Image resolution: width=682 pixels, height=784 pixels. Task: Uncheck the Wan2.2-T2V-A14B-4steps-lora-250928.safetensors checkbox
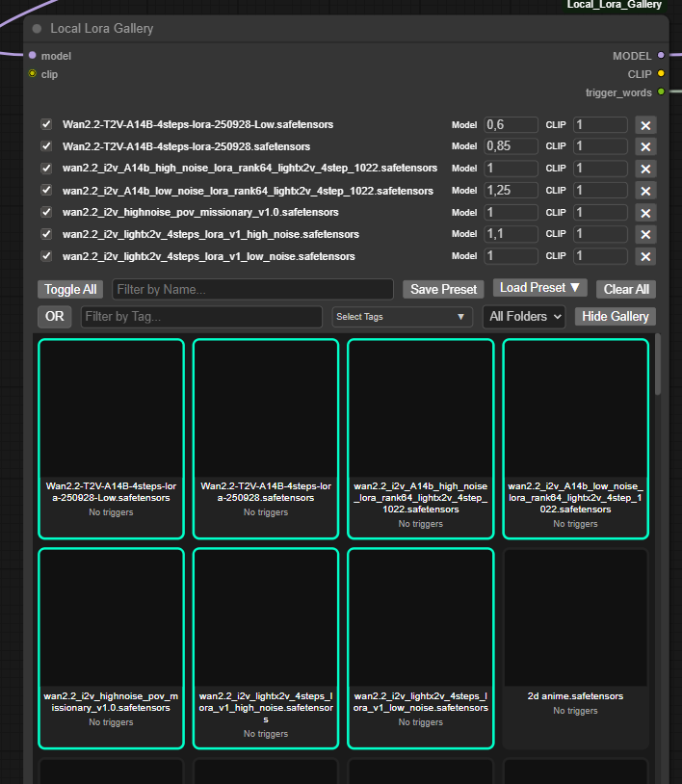coord(46,146)
